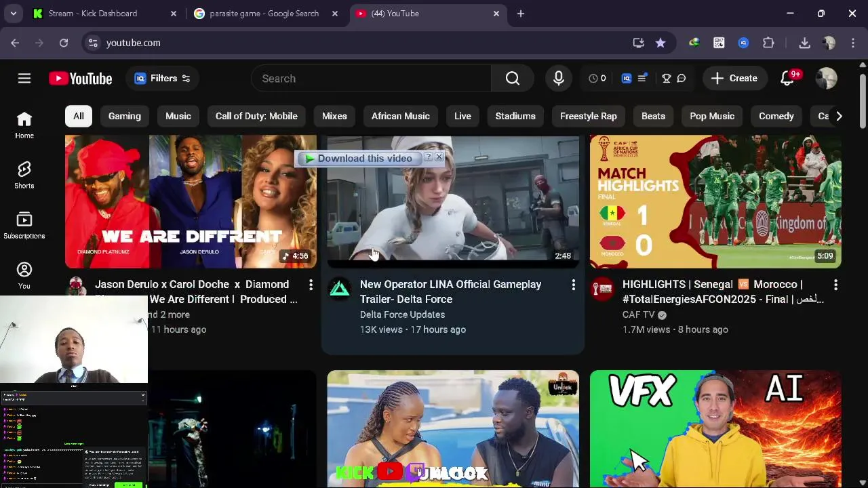Open the YouTube account avatar menu
Viewport: 868px width, 488px height.
[827, 79]
